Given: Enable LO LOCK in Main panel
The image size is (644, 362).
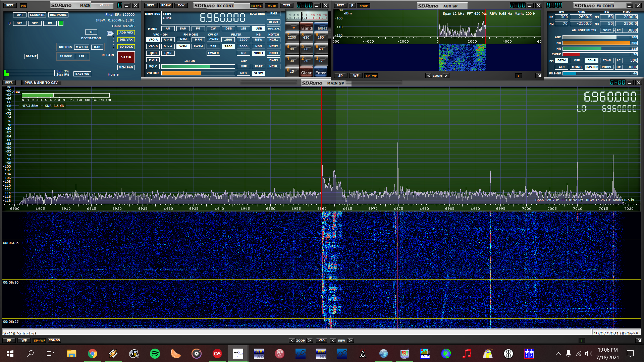Looking at the screenshot, I should point(126,47).
